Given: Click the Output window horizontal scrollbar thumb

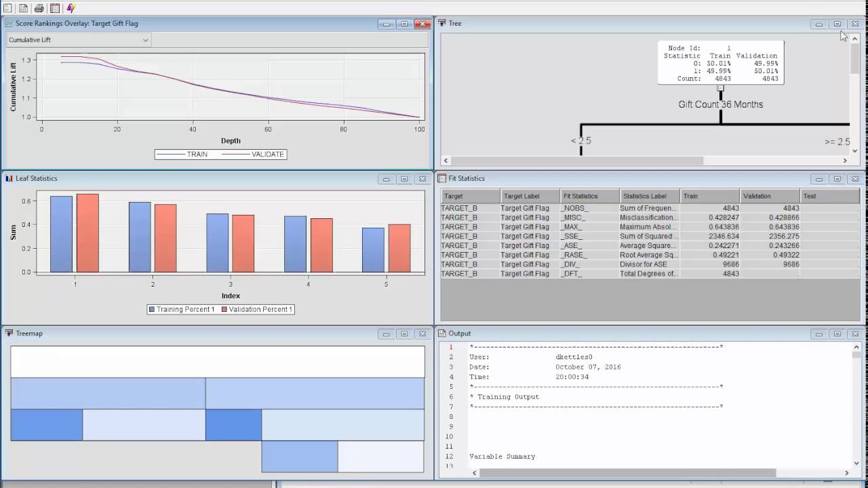Looking at the screenshot, I should coord(627,472).
